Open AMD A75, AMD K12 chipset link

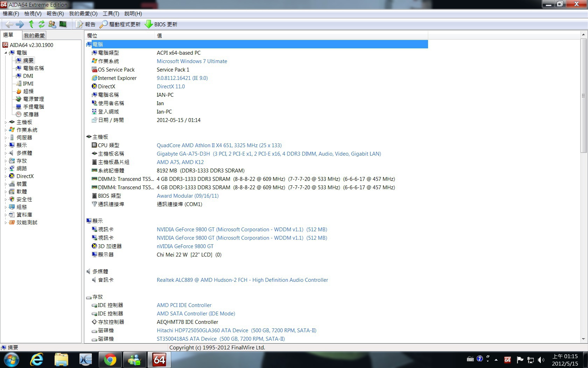click(180, 162)
